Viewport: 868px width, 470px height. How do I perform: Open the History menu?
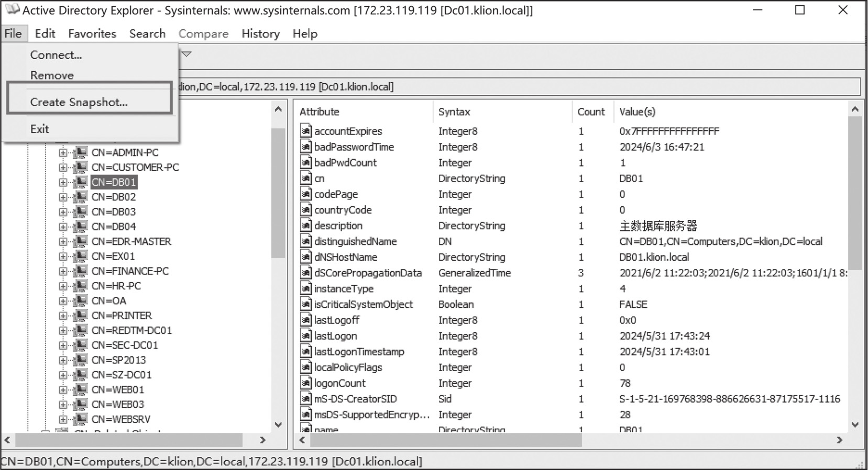tap(260, 33)
